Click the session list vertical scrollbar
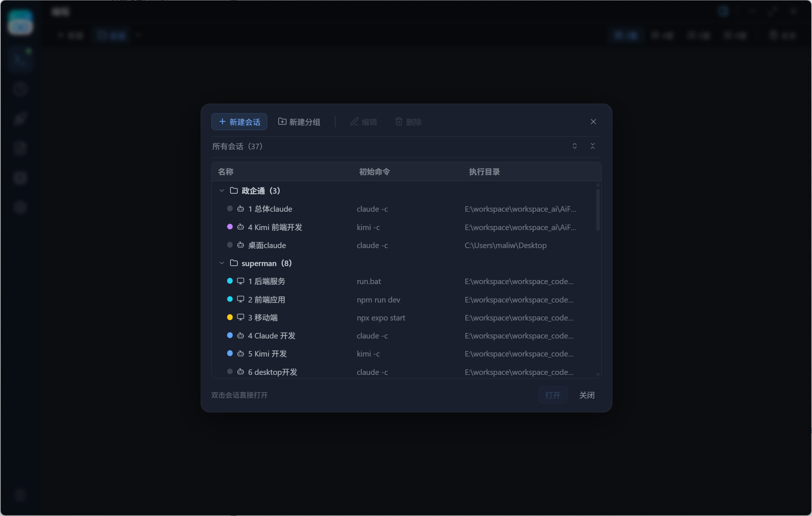This screenshot has height=516, width=812. (x=598, y=210)
